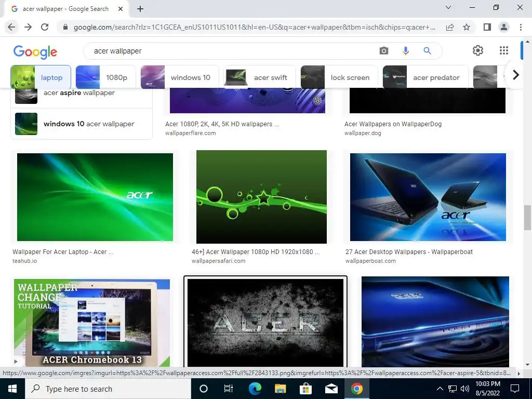This screenshot has height=399, width=532.
Task: Click the blue magnifier search button
Action: (427, 51)
